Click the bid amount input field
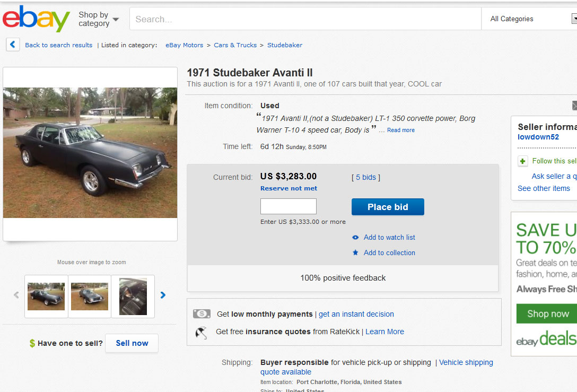577x392 pixels. [x=288, y=206]
